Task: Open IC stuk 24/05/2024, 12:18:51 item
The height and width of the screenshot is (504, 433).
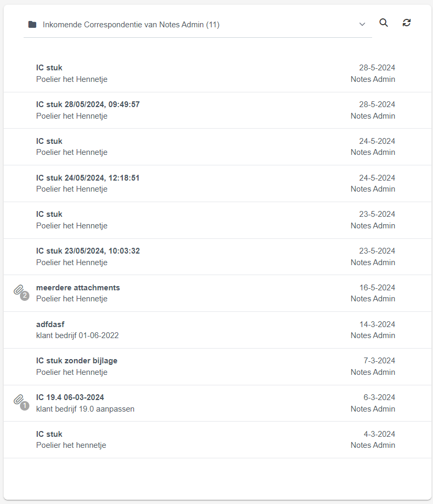Action: pyautogui.click(x=217, y=184)
